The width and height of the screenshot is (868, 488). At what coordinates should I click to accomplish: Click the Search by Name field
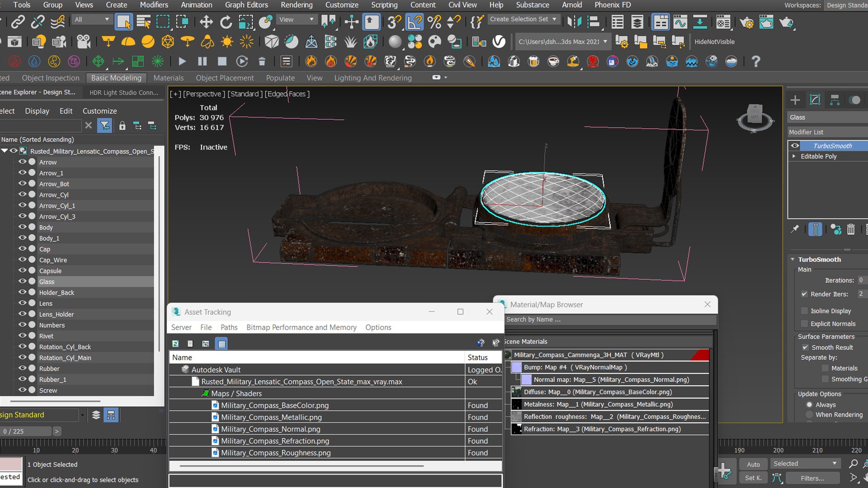[x=610, y=319]
